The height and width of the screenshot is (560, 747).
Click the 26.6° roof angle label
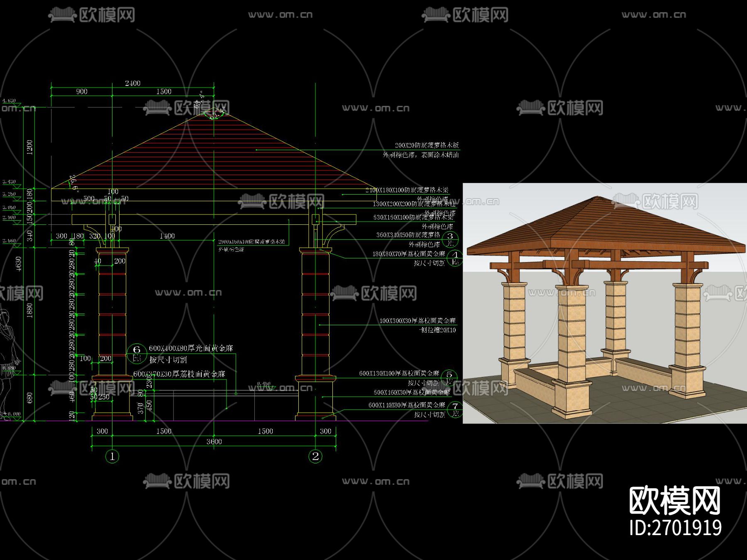(x=74, y=183)
